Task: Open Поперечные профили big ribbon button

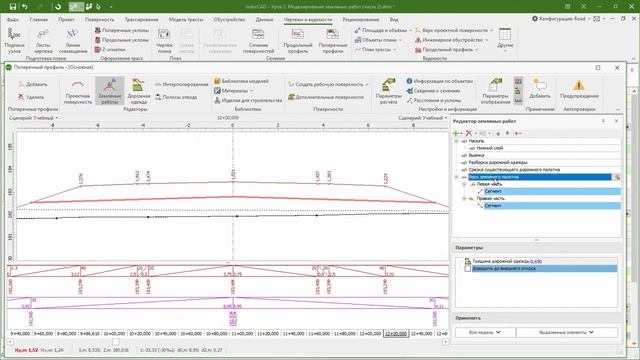Action: [332, 41]
